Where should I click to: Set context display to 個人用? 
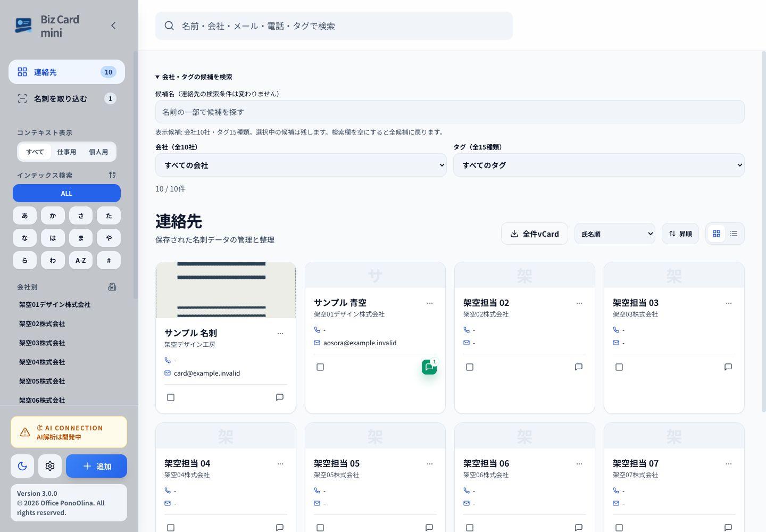(x=98, y=152)
